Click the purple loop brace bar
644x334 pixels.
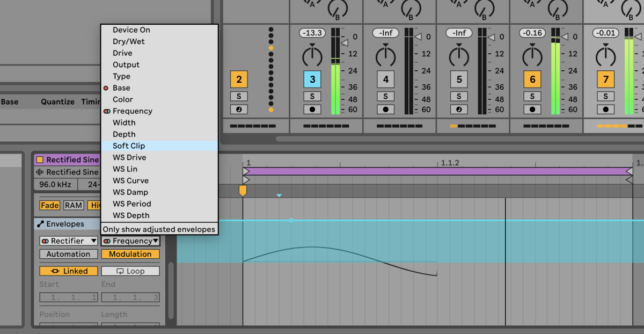tap(438, 171)
